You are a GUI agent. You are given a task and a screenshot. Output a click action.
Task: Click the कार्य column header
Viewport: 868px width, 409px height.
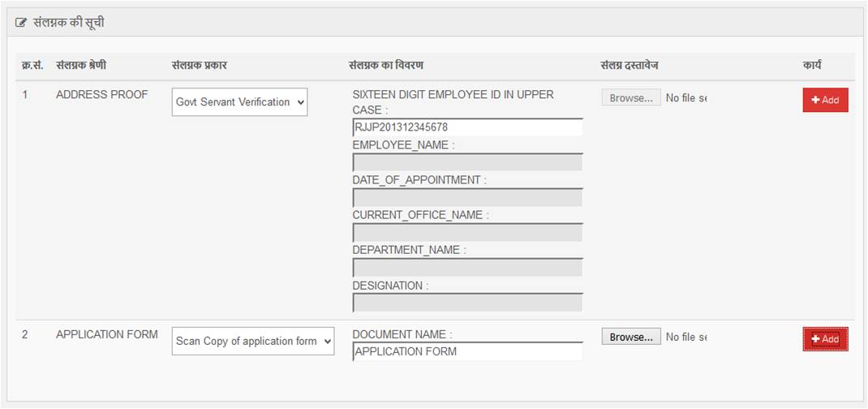click(812, 65)
